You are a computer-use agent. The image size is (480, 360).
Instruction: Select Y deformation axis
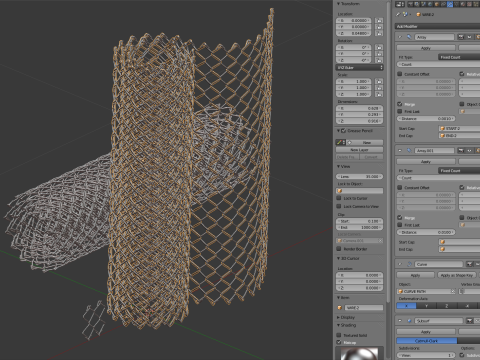pos(426,306)
